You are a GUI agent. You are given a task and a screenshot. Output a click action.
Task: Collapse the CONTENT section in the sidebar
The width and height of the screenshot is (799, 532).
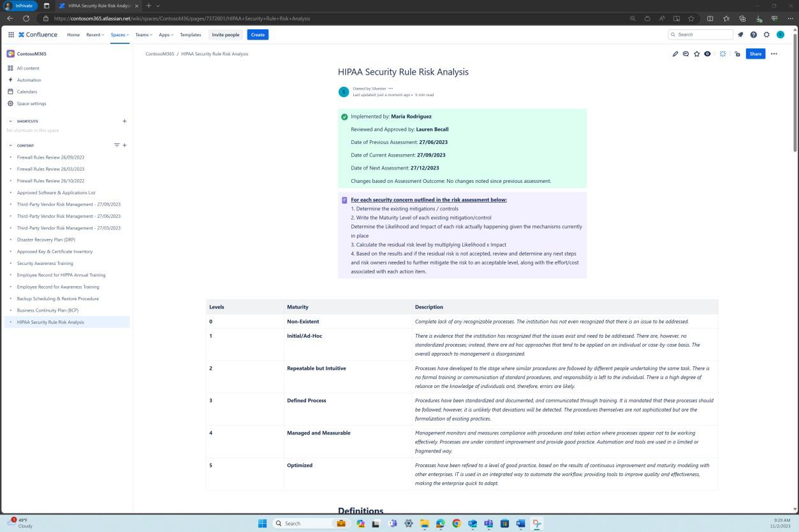click(x=11, y=145)
